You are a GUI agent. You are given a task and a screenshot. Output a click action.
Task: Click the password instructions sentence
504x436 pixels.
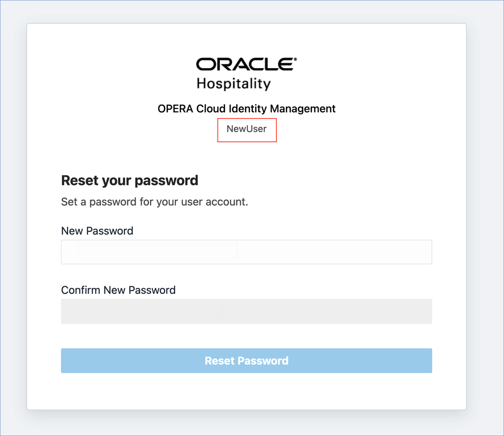155,202
